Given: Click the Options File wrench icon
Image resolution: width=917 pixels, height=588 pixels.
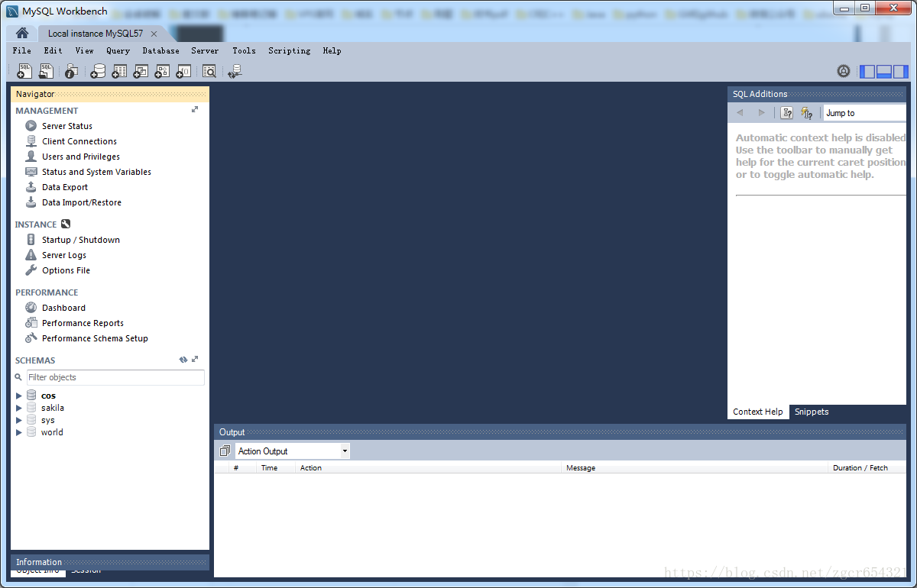Looking at the screenshot, I should [x=31, y=270].
